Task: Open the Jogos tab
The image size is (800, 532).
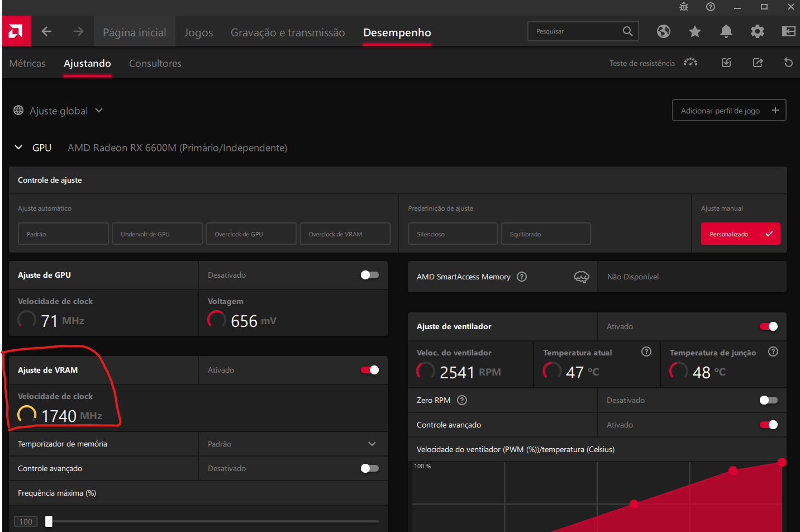Action: (198, 32)
